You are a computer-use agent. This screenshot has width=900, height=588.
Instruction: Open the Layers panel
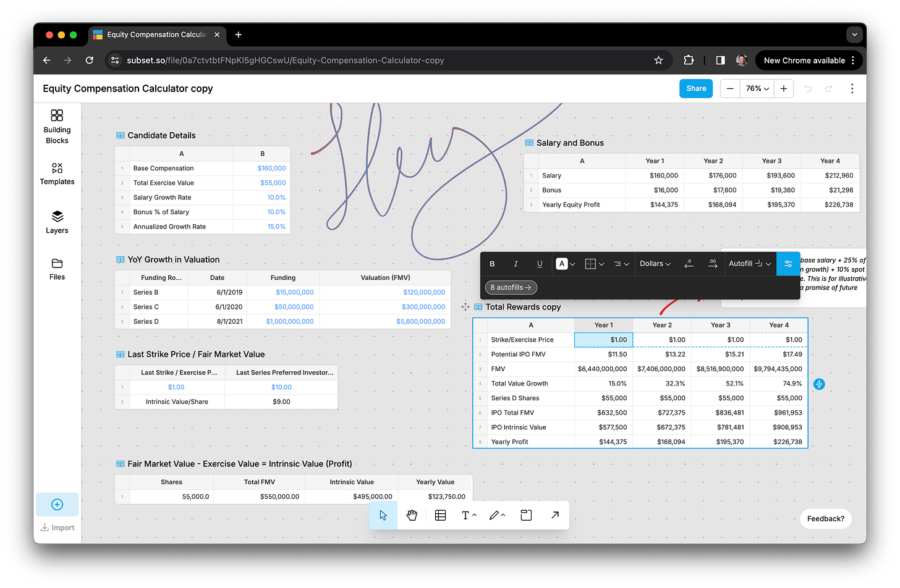click(x=57, y=222)
